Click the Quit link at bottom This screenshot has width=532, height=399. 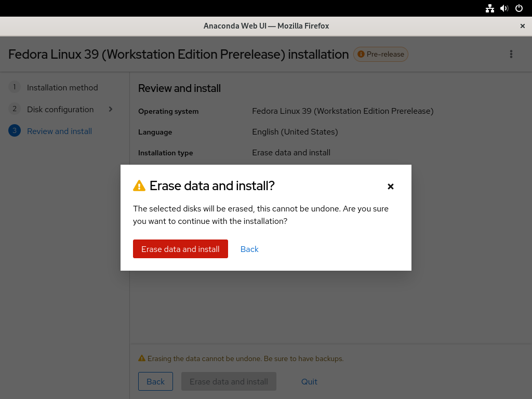coord(310,382)
